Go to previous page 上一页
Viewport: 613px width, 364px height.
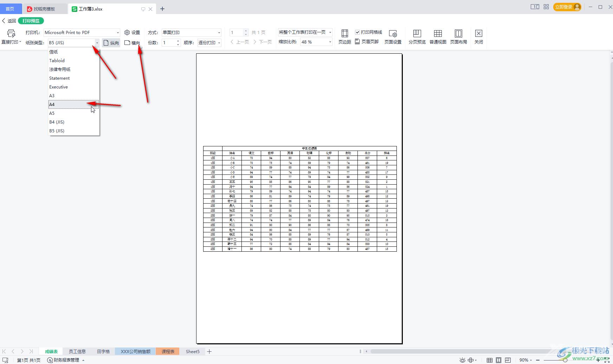point(239,42)
